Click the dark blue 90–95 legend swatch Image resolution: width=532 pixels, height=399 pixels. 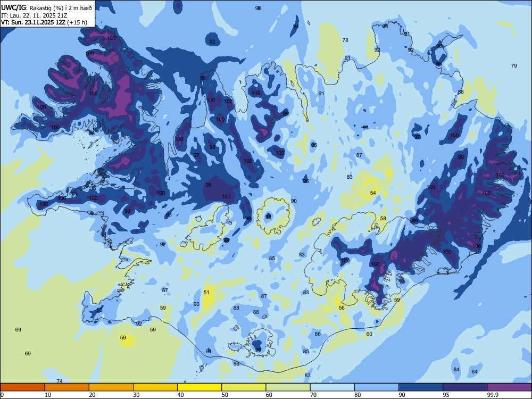pyautogui.click(x=421, y=387)
